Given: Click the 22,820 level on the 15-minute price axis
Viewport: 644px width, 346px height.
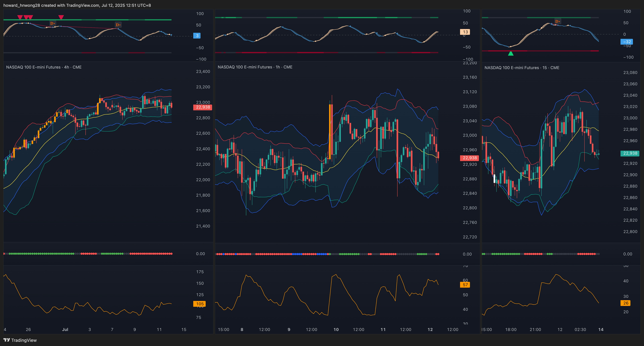Looking at the screenshot, I should coord(630,220).
